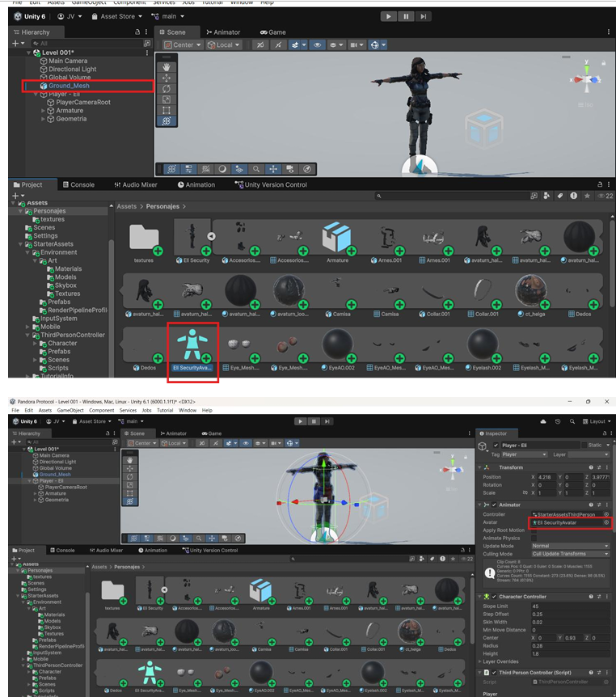This screenshot has height=697, width=616.
Task: Switch to Animator tab in upper window
Action: tap(223, 32)
